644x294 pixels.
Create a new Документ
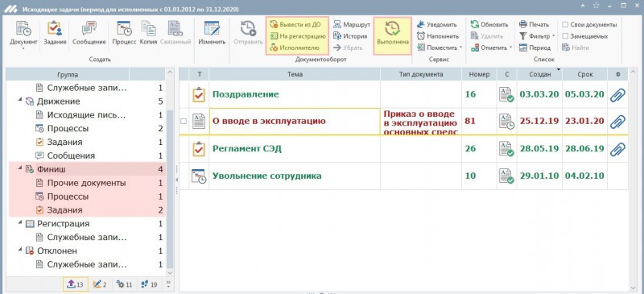23,33
